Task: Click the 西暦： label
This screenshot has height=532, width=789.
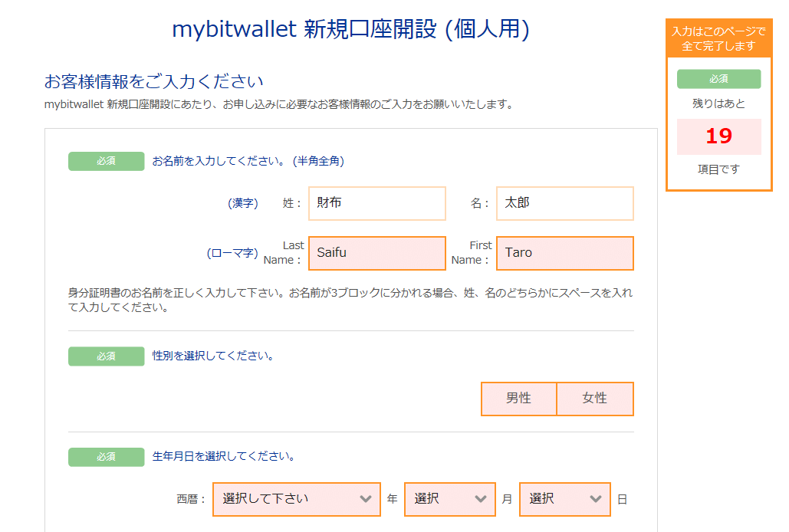Action: click(x=191, y=499)
